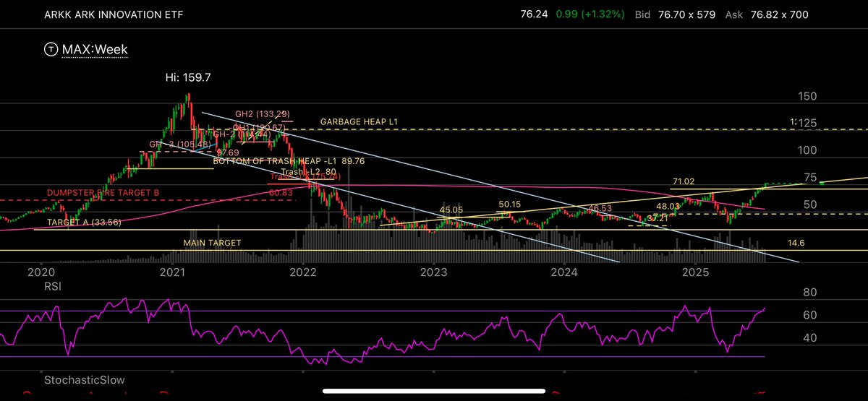Select the GARBAGE HEAP L1 line label

[x=359, y=122]
